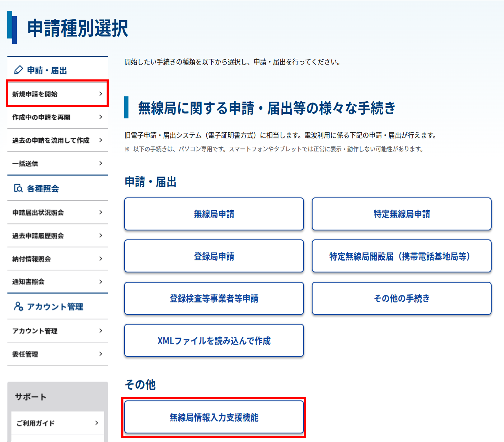
Task: Click the chevron arrow on 納付情報照会 row
Action: pyautogui.click(x=101, y=259)
